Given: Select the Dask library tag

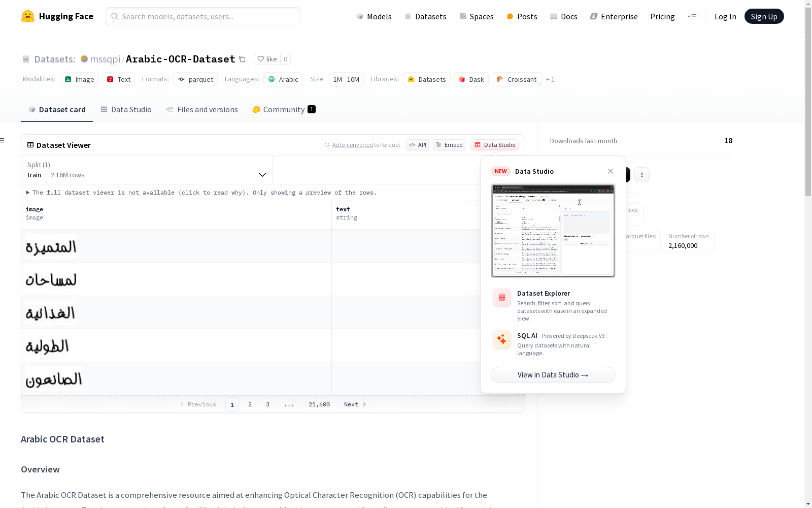Looking at the screenshot, I should pos(471,79).
